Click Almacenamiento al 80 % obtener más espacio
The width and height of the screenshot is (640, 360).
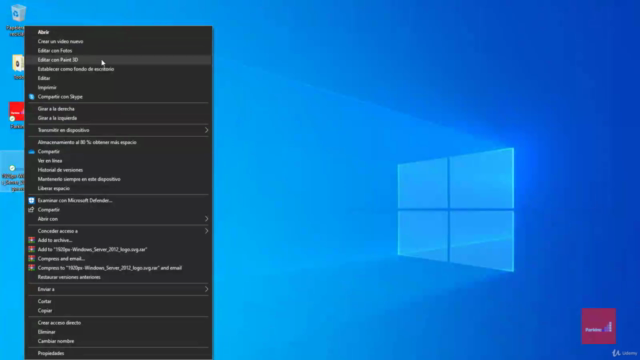pos(118,142)
